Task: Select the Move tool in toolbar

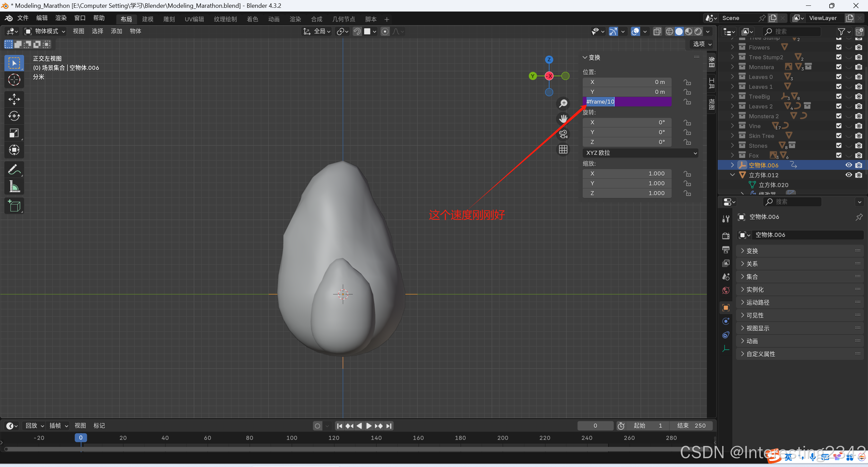Action: [14, 99]
